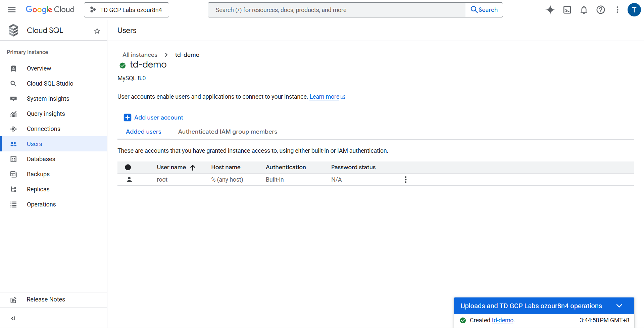This screenshot has width=644, height=328.
Task: Collapse the left sidebar navigation
Action: [x=13, y=318]
